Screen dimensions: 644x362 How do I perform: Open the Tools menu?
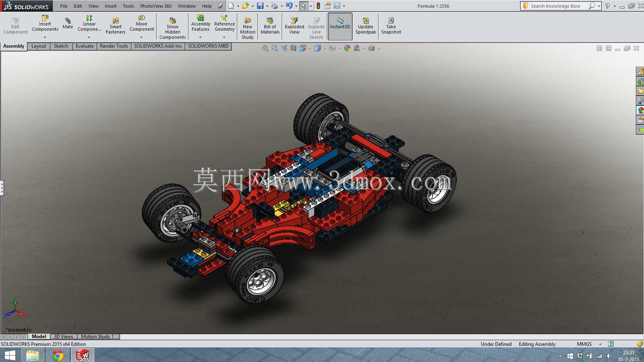click(128, 6)
